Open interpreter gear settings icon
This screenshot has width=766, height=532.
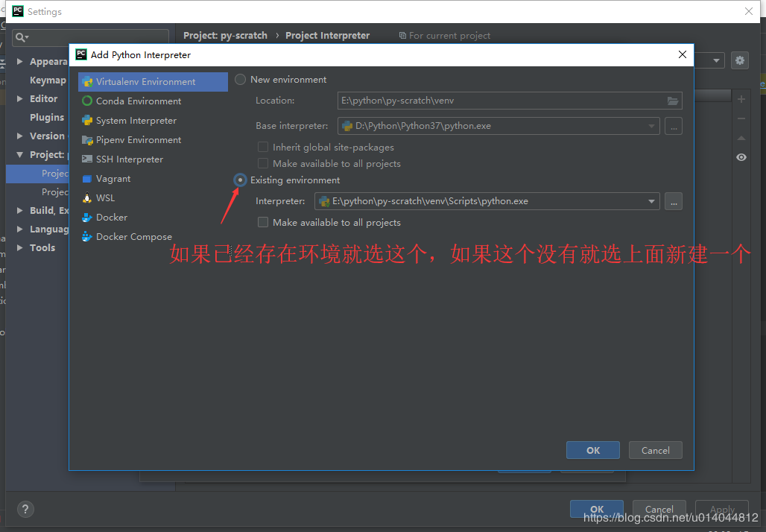[740, 60]
